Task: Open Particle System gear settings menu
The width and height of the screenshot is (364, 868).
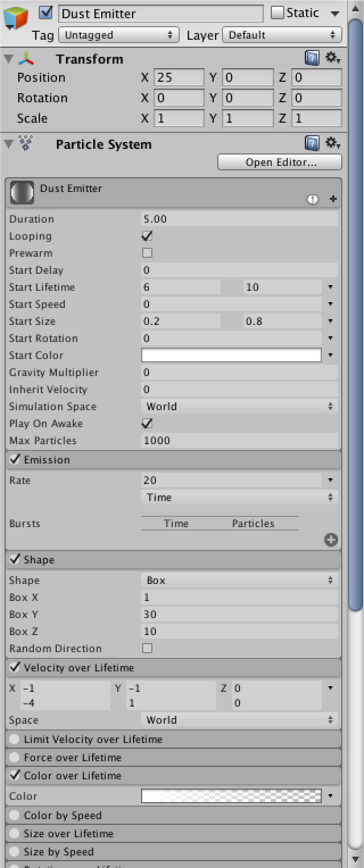Action: [x=332, y=143]
